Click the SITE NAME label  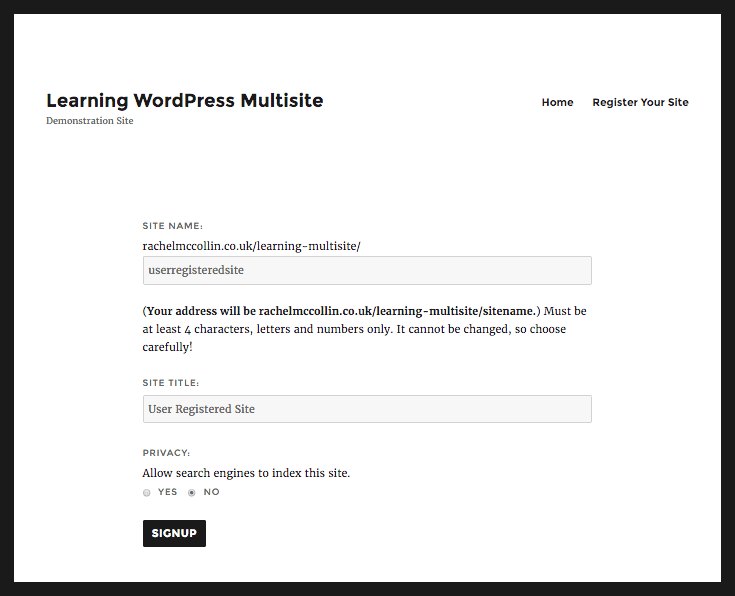[172, 226]
